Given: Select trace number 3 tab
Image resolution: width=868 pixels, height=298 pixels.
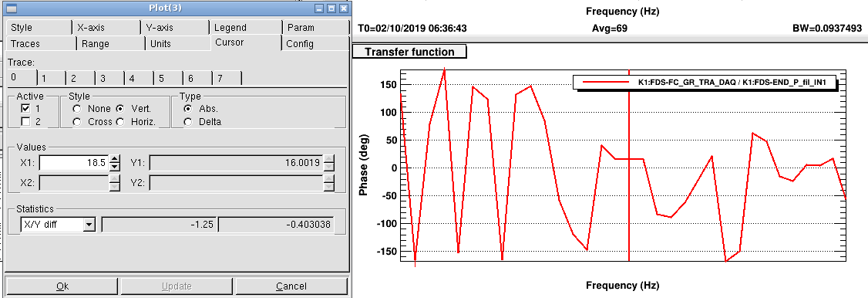Looking at the screenshot, I should pos(109,79).
